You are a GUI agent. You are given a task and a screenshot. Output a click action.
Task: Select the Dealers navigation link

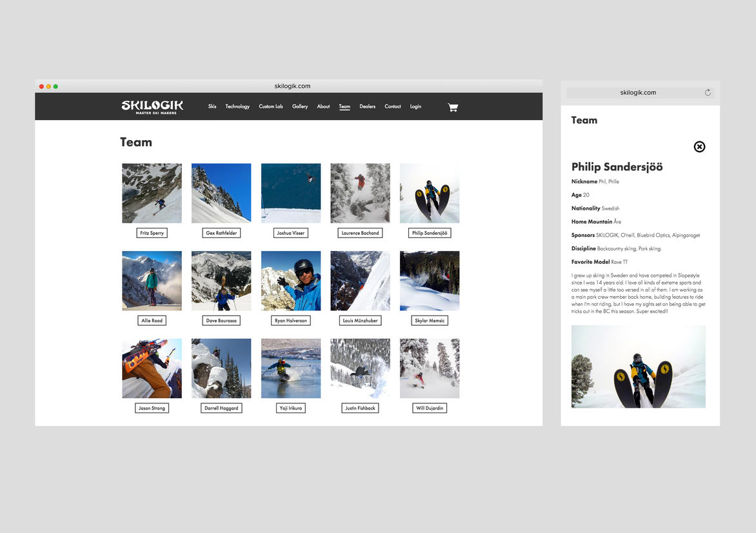click(368, 106)
